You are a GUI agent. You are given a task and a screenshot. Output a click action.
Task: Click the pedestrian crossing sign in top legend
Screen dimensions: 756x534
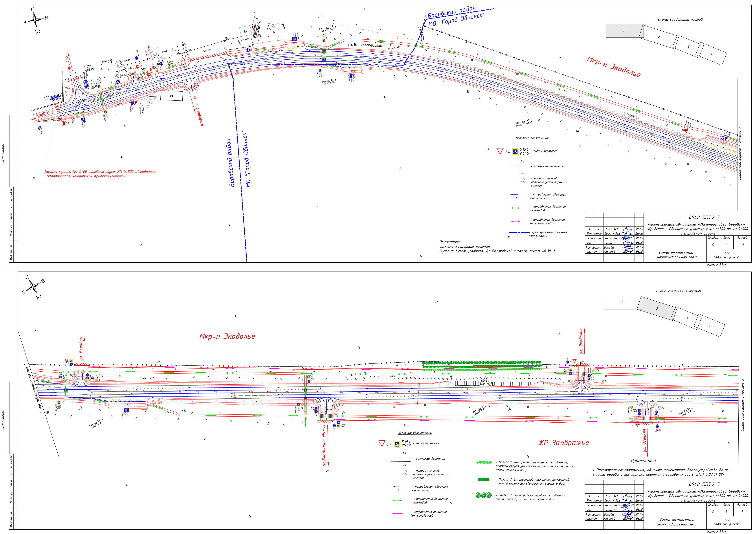515,152
